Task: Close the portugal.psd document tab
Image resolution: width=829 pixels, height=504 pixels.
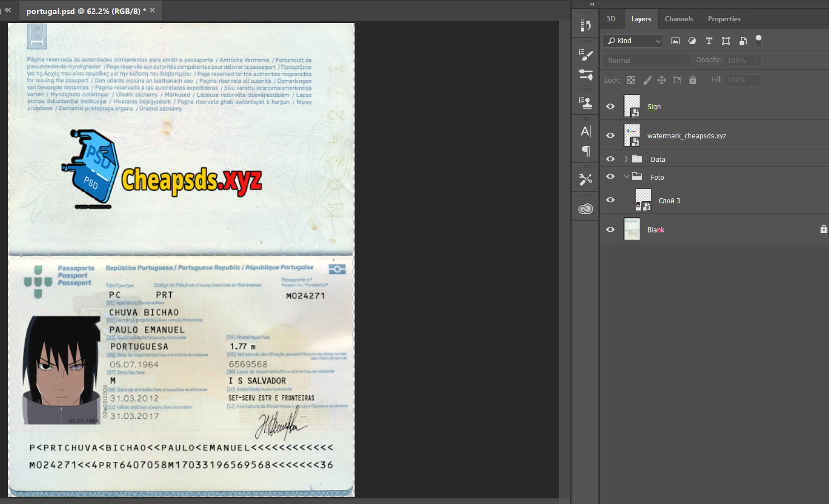Action: point(152,11)
